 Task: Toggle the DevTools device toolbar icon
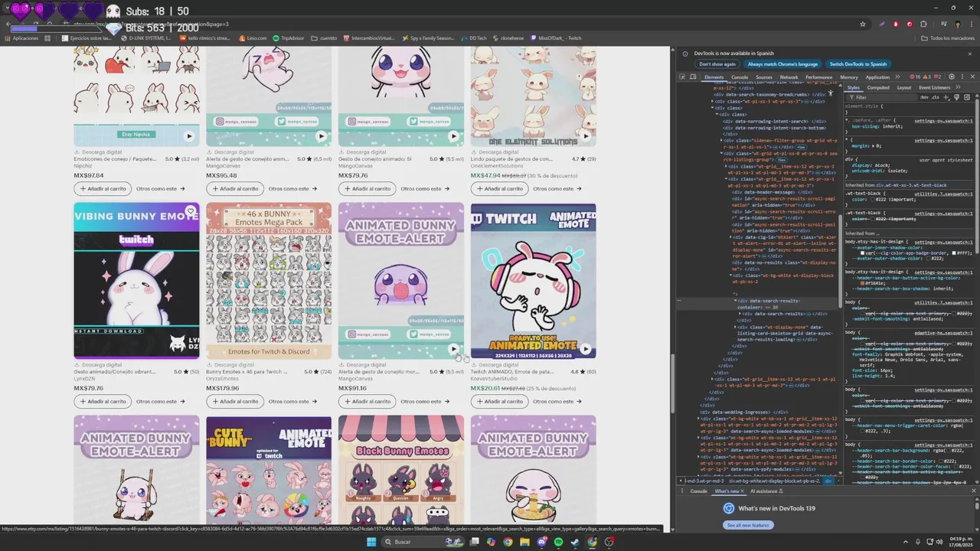693,77
